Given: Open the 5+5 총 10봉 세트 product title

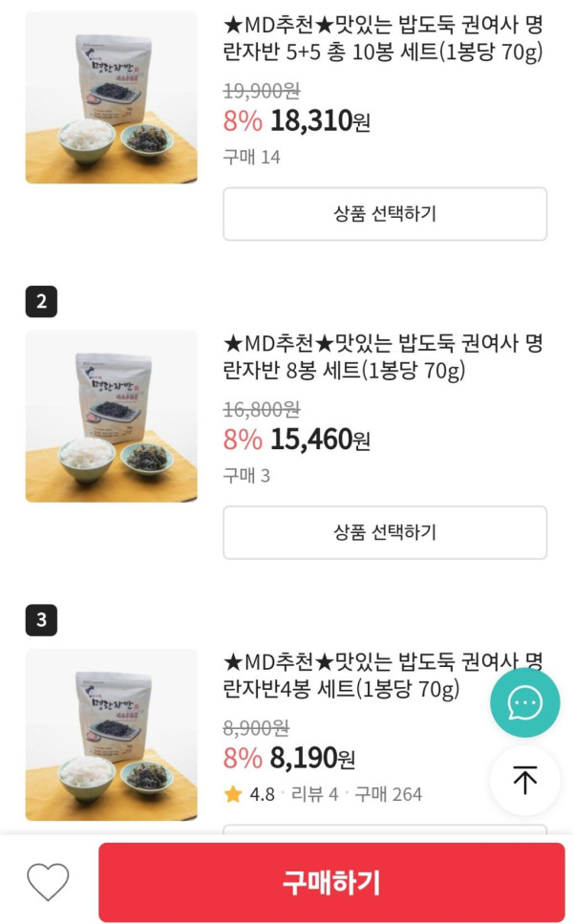Looking at the screenshot, I should (383, 38).
